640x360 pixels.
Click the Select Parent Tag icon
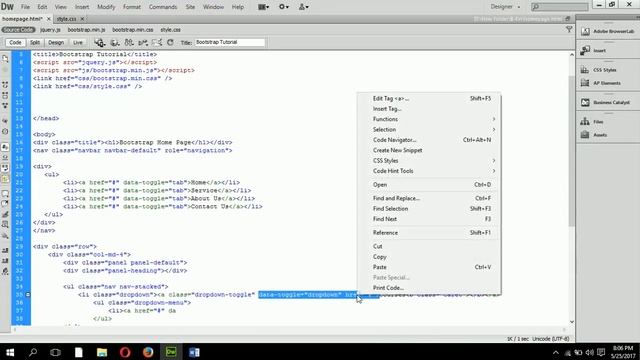[x=5, y=121]
